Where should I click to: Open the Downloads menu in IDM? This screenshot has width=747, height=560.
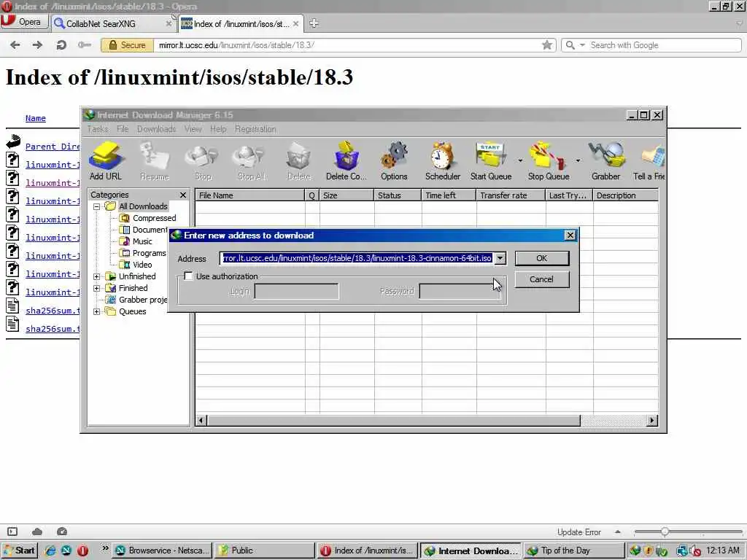coord(156,129)
